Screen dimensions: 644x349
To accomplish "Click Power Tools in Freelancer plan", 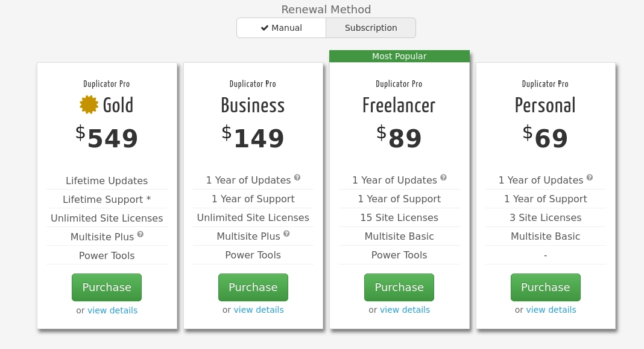I will pos(399,255).
